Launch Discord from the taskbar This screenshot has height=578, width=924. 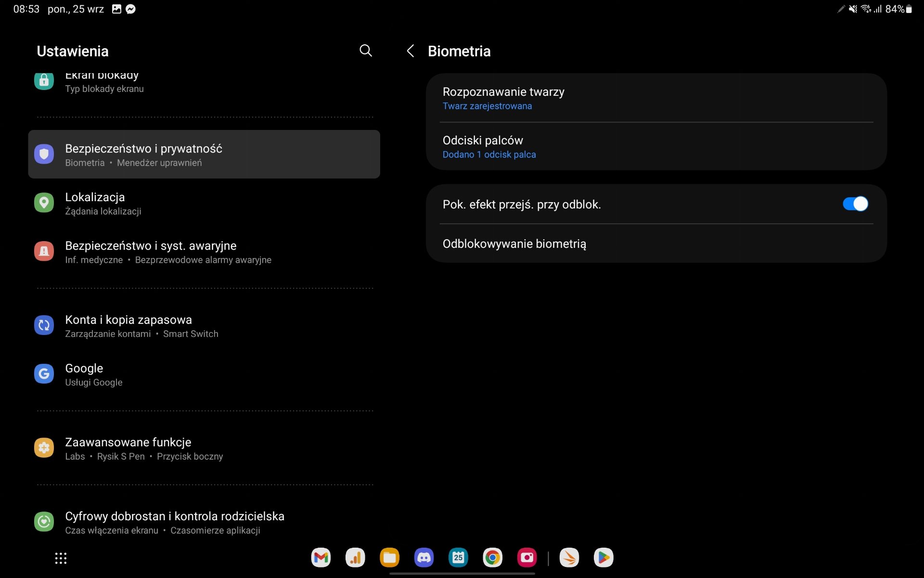424,558
